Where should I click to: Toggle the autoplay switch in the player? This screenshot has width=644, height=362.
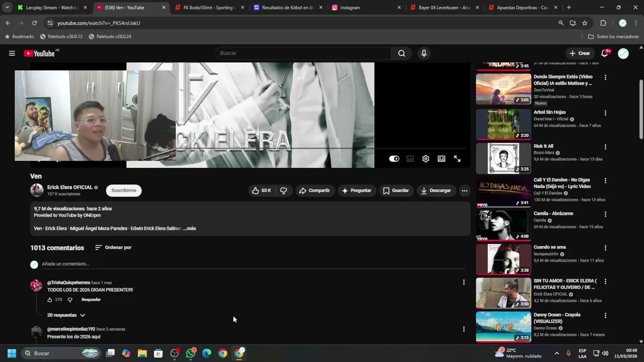click(394, 159)
